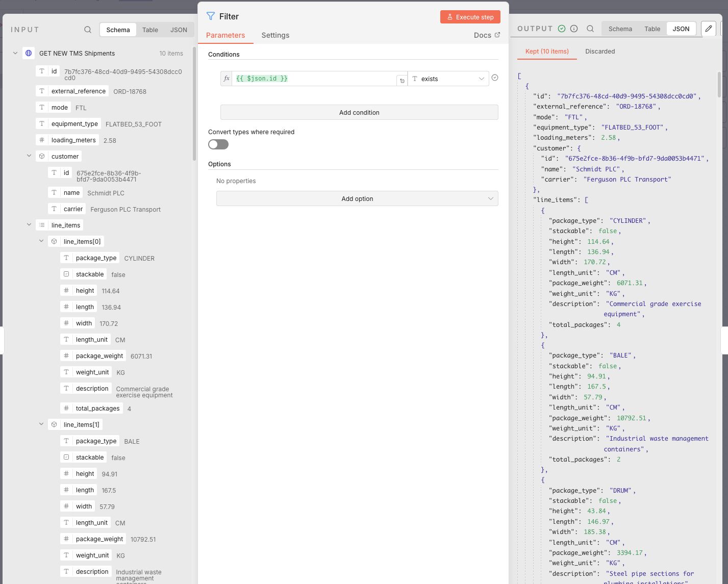Click the Execute step button
The width and height of the screenshot is (728, 584).
point(470,17)
